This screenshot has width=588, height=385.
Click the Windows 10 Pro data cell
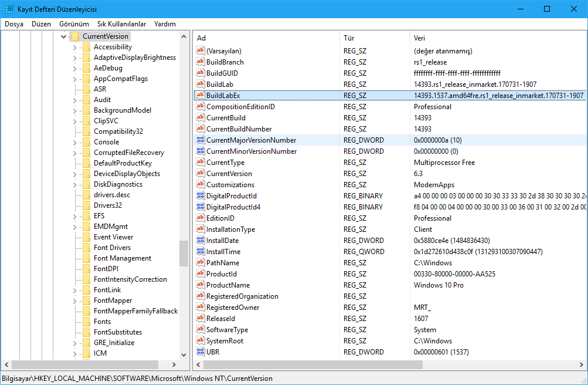coord(439,285)
